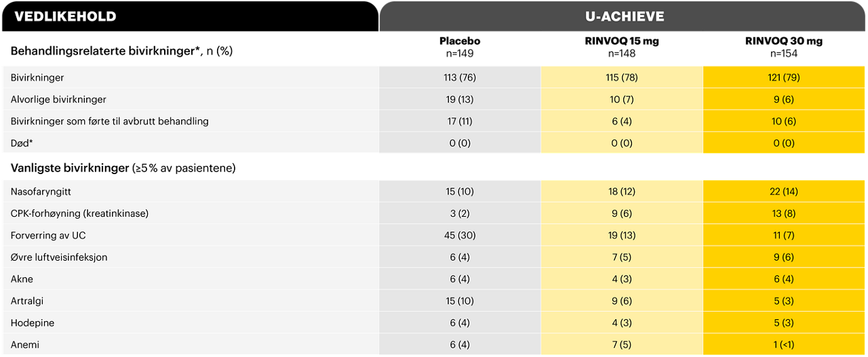The width and height of the screenshot is (868, 357).
Task: Click Bivirkninger som førte til avbrutt behandling
Action: 110,121
